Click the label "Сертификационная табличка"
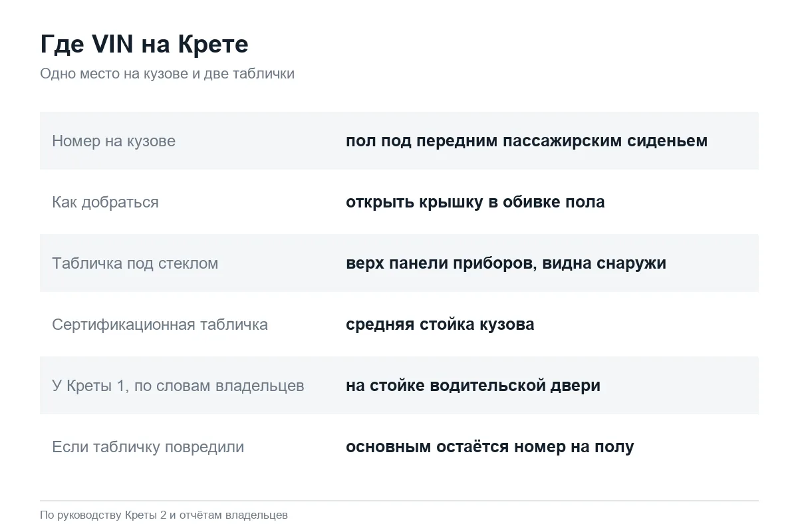Viewport: 798px width, 532px height. tap(160, 325)
